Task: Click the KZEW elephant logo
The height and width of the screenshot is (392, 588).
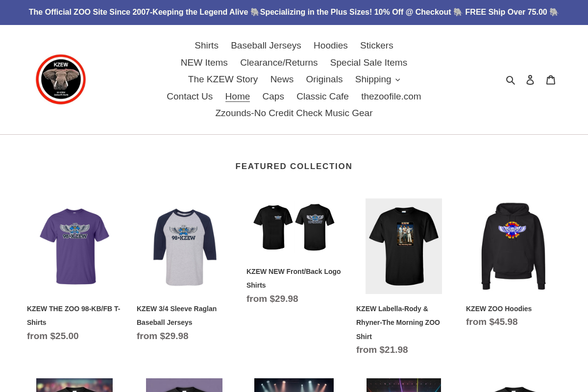Action: click(61, 79)
